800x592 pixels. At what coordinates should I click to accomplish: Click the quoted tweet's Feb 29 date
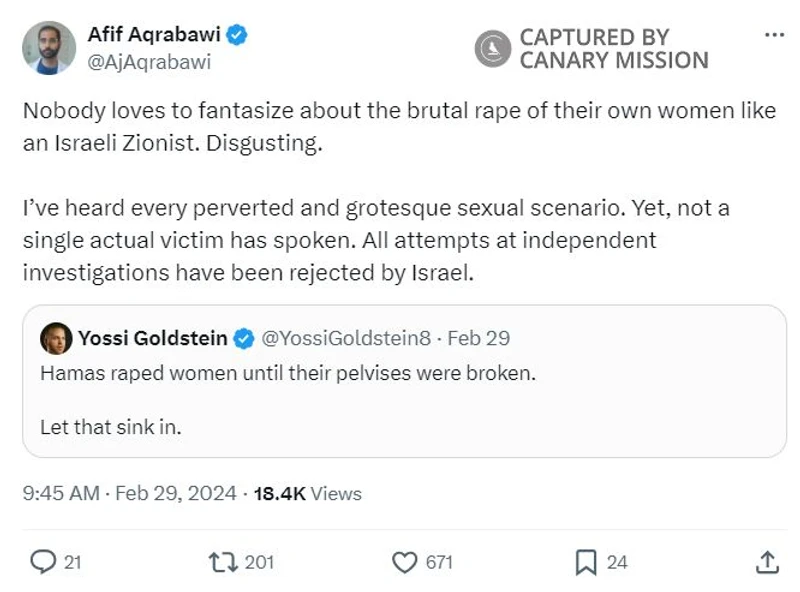tap(479, 339)
